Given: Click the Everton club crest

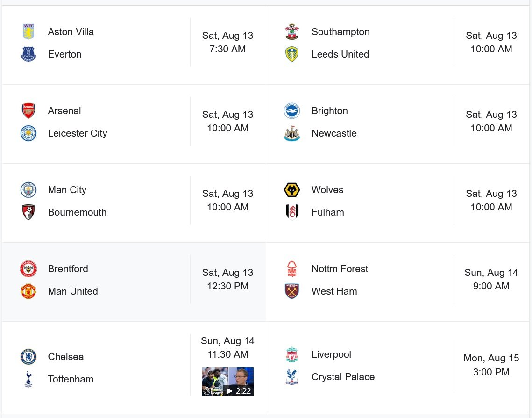Looking at the screenshot, I should point(28,54).
